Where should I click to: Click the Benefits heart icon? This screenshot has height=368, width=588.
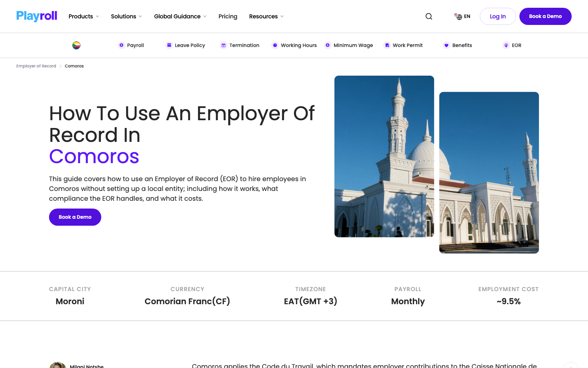(x=446, y=45)
